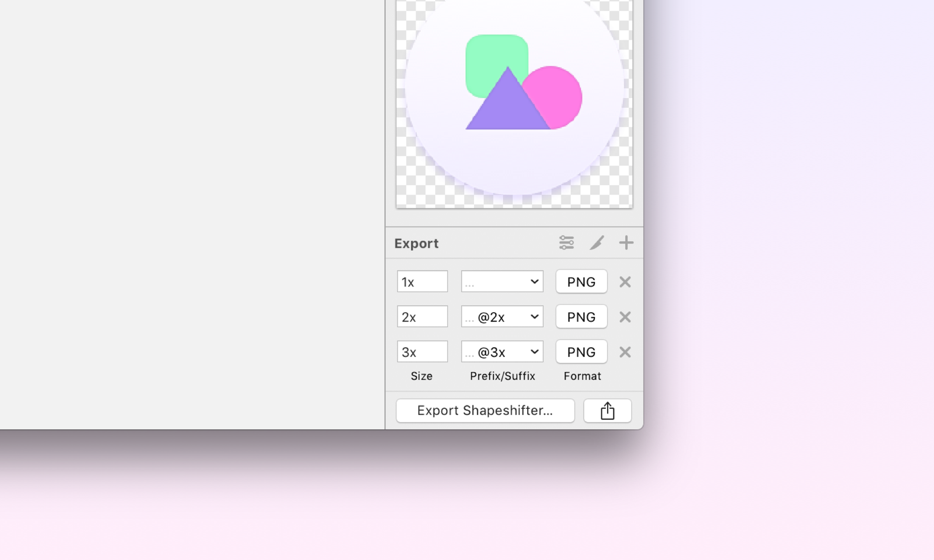Expand the @2x suffix dropdown
934x560 pixels.
click(502, 317)
